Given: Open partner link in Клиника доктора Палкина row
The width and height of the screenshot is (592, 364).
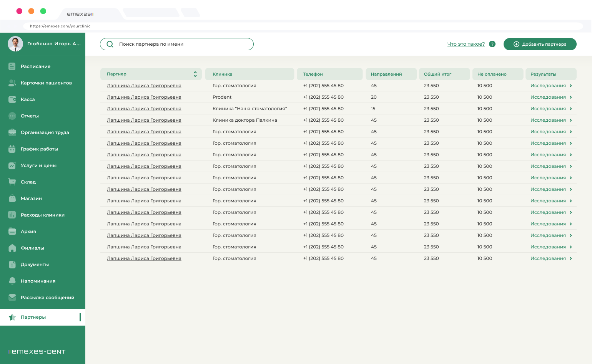Looking at the screenshot, I should click(144, 120).
